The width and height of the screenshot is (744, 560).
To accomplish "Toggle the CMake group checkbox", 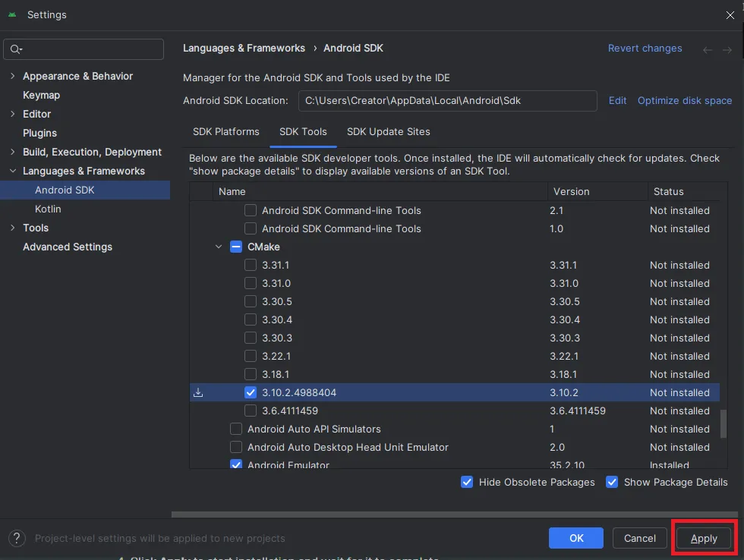I will [x=236, y=247].
